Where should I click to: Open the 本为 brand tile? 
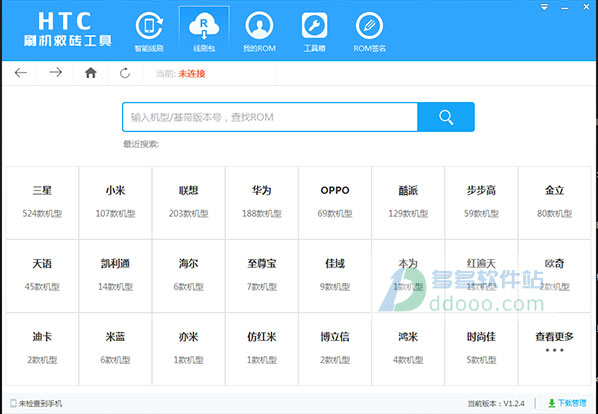coord(408,276)
